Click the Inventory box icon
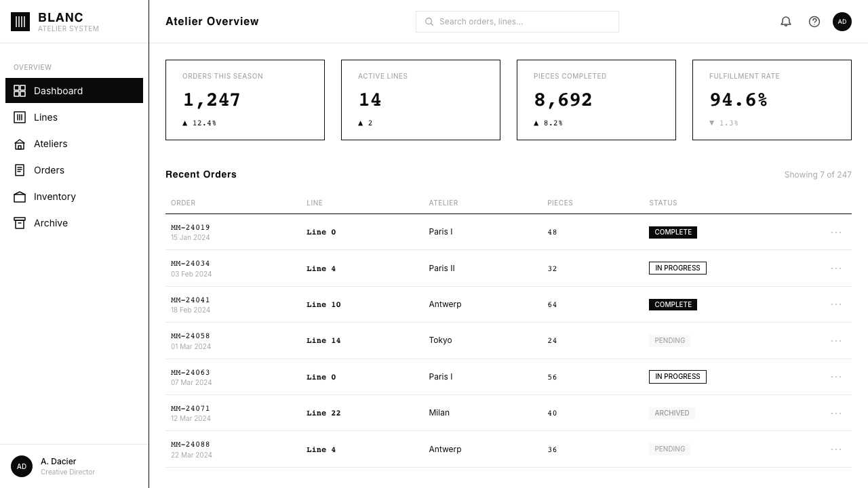Viewport: 868px width, 488px height. pyautogui.click(x=20, y=197)
